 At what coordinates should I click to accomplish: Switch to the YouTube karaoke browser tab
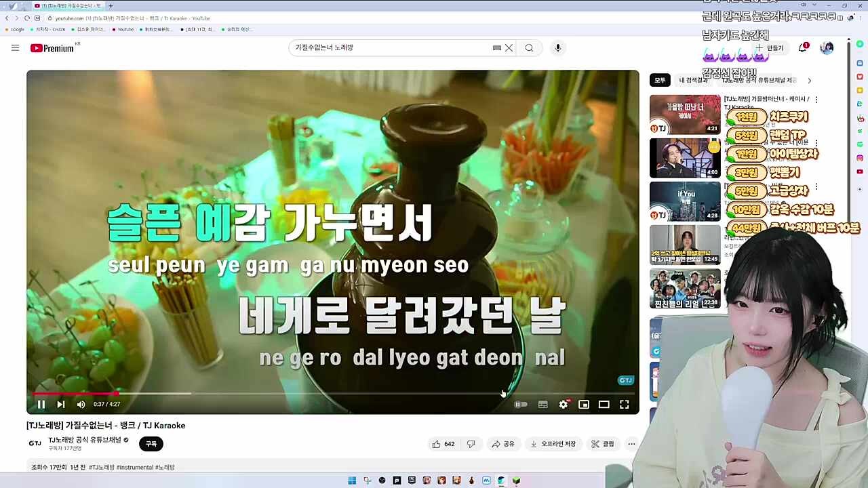pyautogui.click(x=68, y=6)
